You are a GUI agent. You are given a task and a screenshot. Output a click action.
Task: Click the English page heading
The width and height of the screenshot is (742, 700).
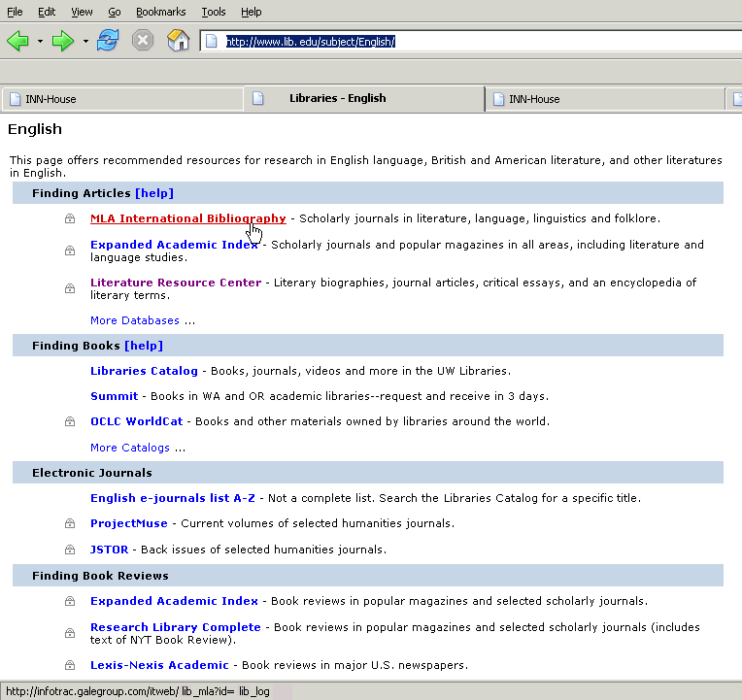35,129
